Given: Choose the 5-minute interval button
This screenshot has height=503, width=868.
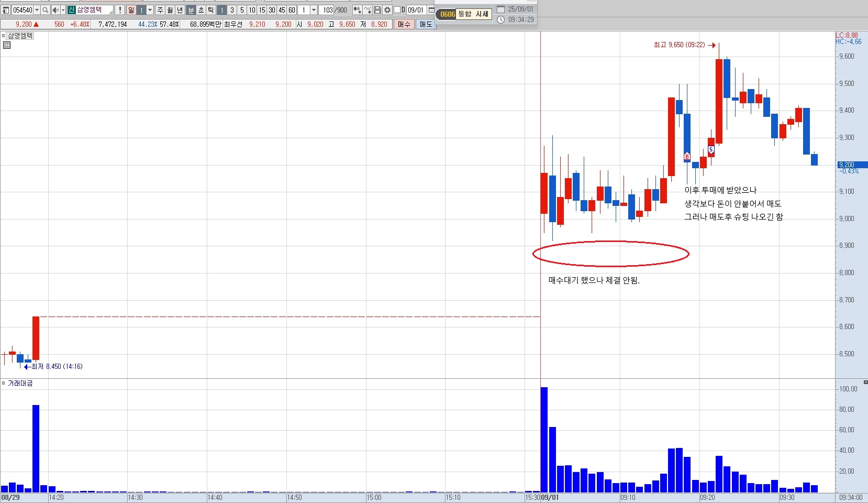Looking at the screenshot, I should 242,10.
